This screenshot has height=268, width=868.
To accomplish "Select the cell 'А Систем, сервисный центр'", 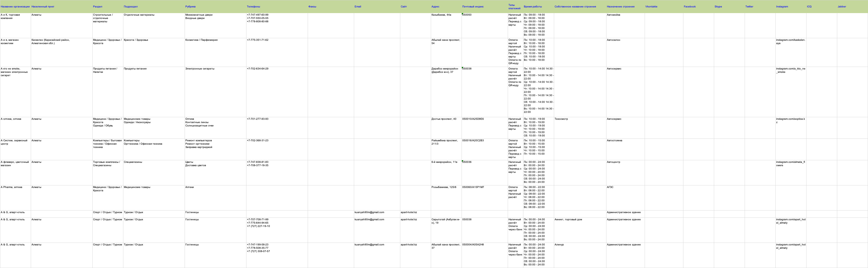I will 15,149.
